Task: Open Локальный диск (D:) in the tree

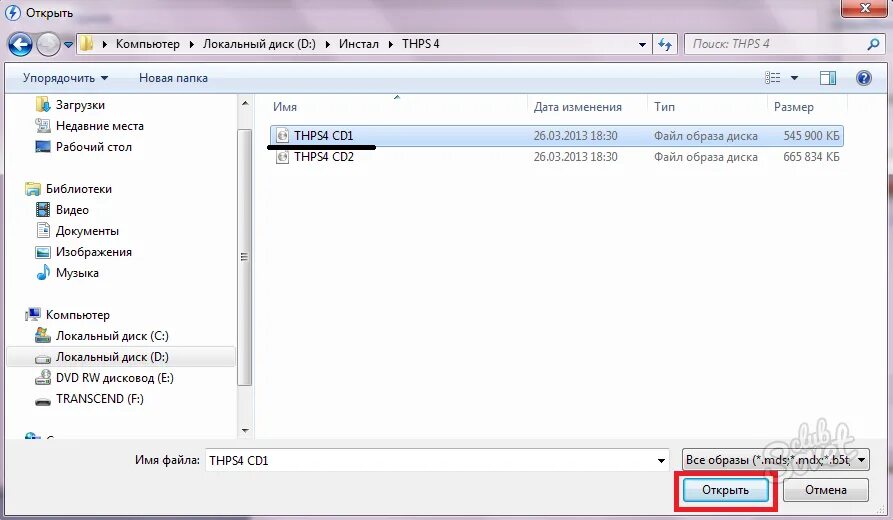Action: (x=112, y=357)
